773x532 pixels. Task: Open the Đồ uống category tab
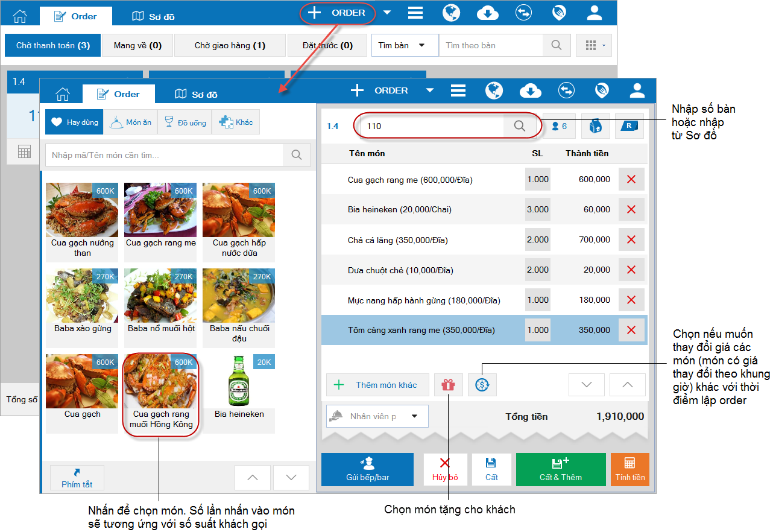[185, 122]
